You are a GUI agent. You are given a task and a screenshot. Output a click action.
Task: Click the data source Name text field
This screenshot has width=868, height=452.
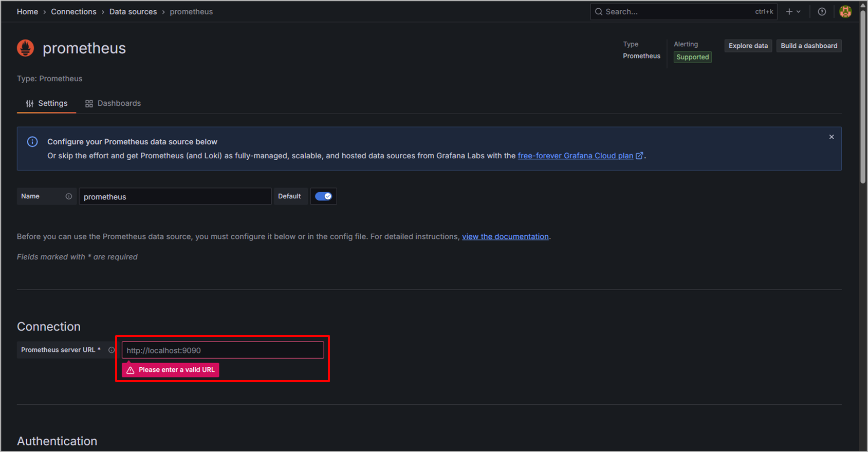[175, 197]
